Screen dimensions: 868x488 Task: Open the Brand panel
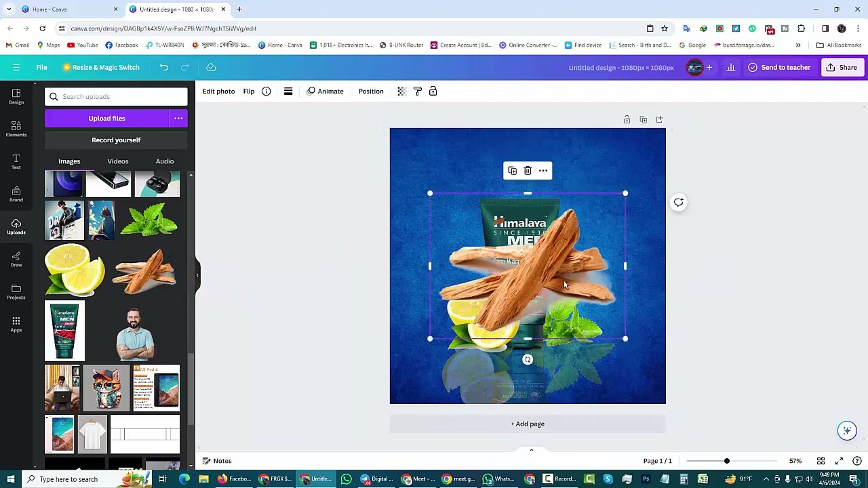pyautogui.click(x=16, y=194)
